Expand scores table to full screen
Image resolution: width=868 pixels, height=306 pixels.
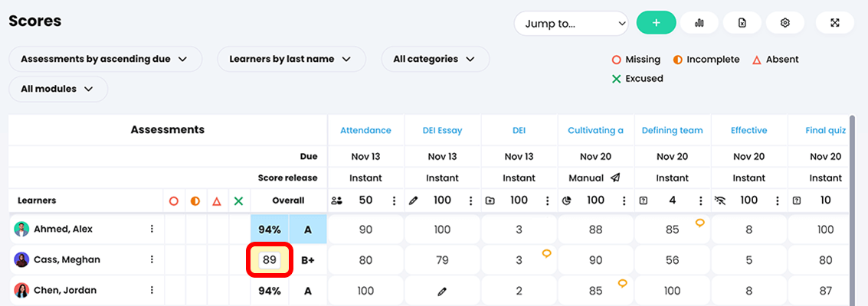tap(835, 23)
